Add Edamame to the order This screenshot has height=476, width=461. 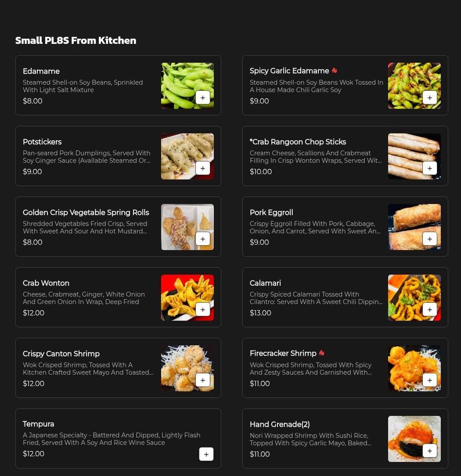tap(203, 98)
